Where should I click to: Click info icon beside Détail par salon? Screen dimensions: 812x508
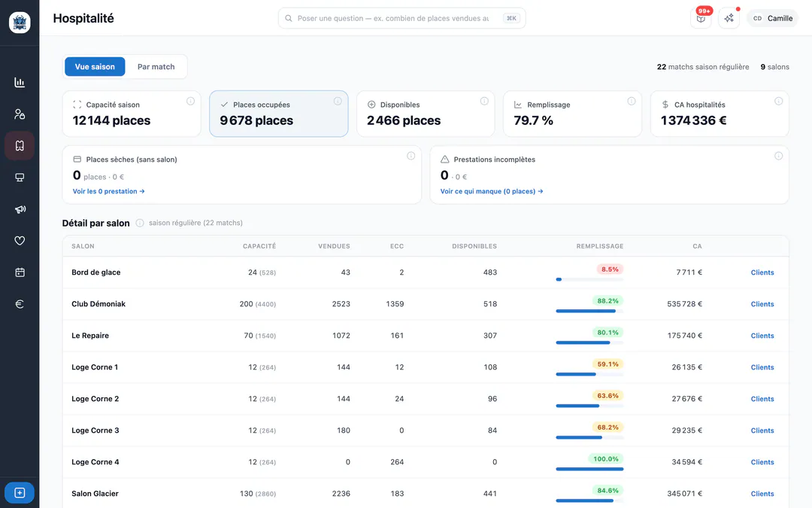pyautogui.click(x=140, y=223)
